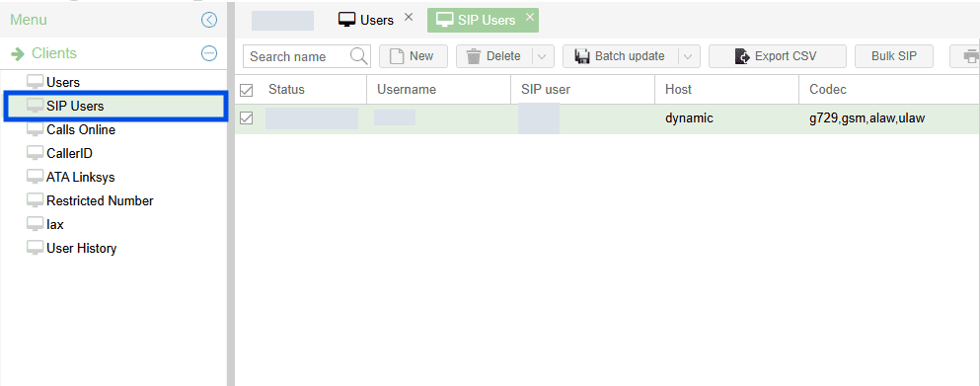Click monitor icon beside Users in sidebar

35,82
